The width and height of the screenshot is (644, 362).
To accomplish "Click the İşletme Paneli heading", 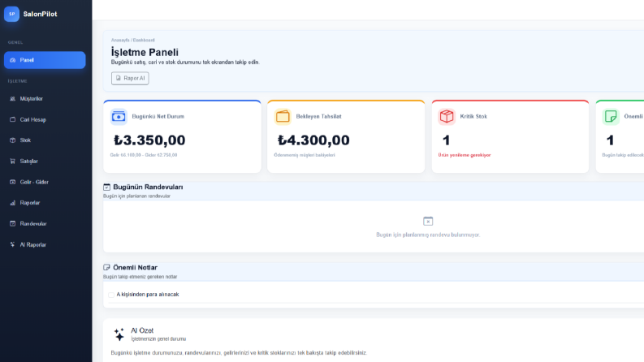I will point(145,52).
